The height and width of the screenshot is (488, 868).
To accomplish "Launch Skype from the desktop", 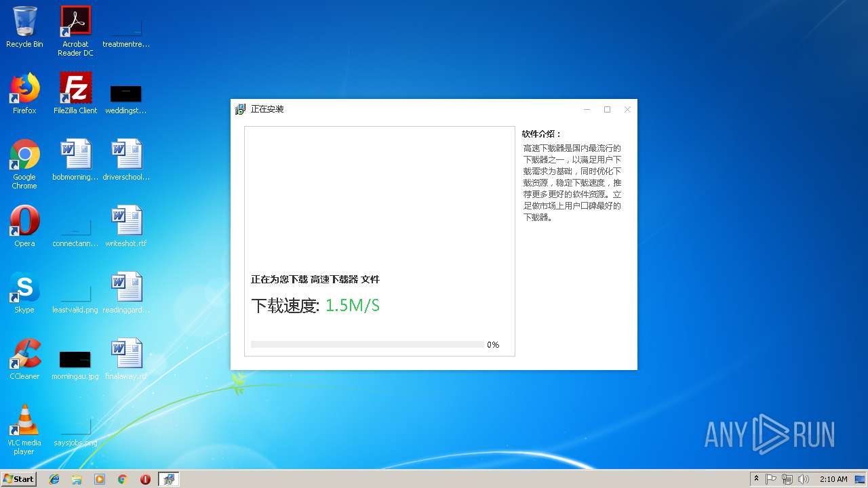I will click(24, 293).
